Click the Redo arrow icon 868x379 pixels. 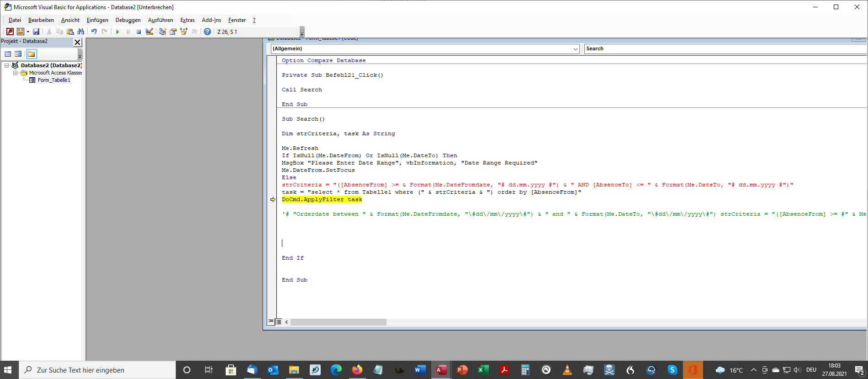point(105,32)
